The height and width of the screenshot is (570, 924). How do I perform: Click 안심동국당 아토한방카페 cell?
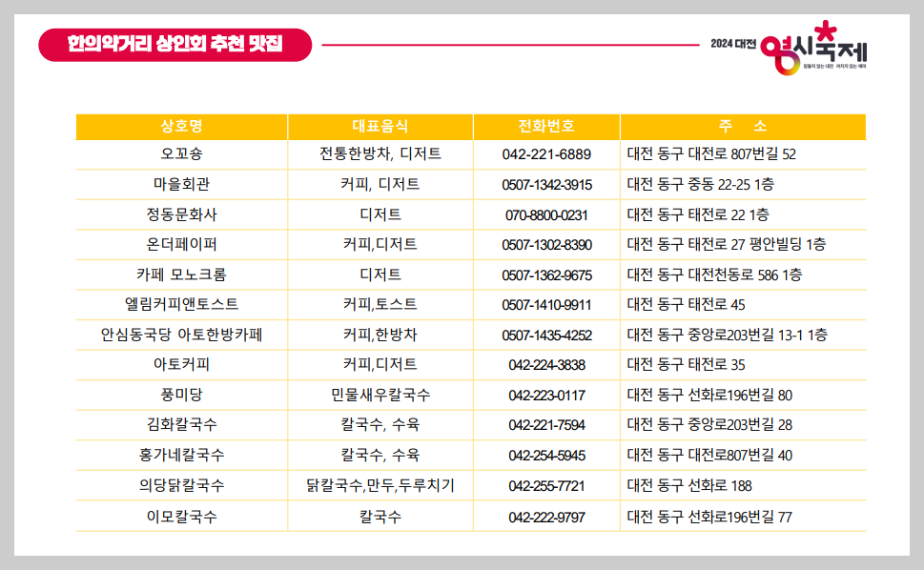pyautogui.click(x=181, y=335)
